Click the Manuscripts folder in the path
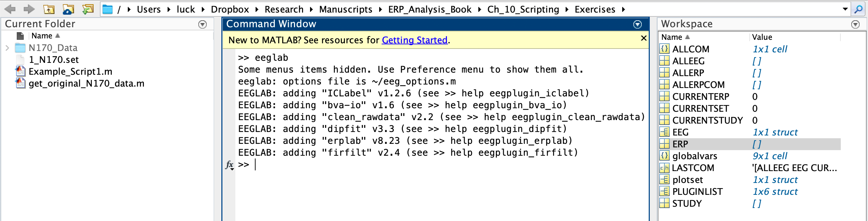868x221 pixels. [345, 9]
